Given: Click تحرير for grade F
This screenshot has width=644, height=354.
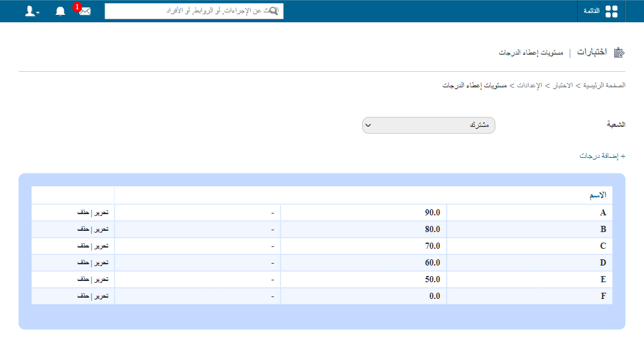Looking at the screenshot, I should [101, 296].
